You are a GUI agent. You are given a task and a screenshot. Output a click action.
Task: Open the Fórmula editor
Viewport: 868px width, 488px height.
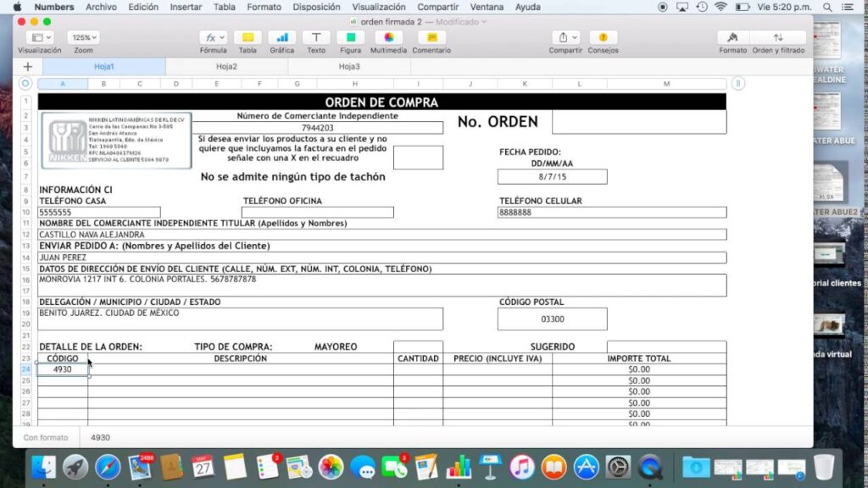click(213, 38)
